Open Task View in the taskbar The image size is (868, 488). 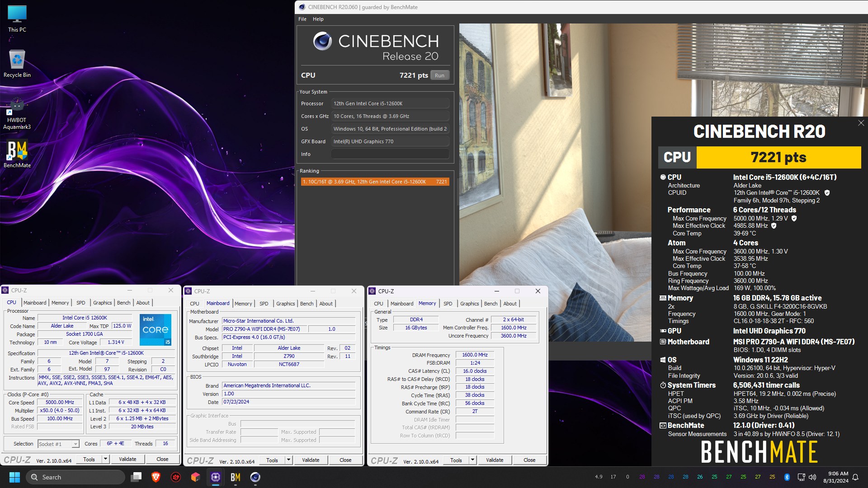tap(136, 477)
